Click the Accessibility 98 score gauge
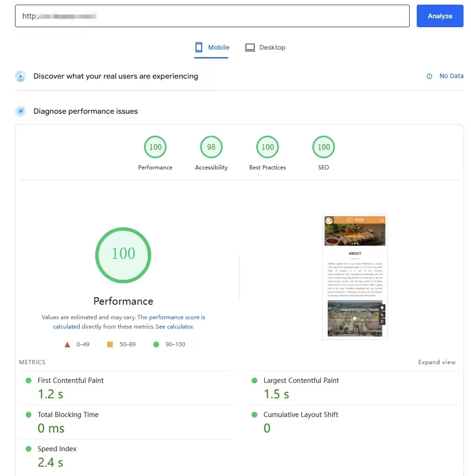 [211, 147]
